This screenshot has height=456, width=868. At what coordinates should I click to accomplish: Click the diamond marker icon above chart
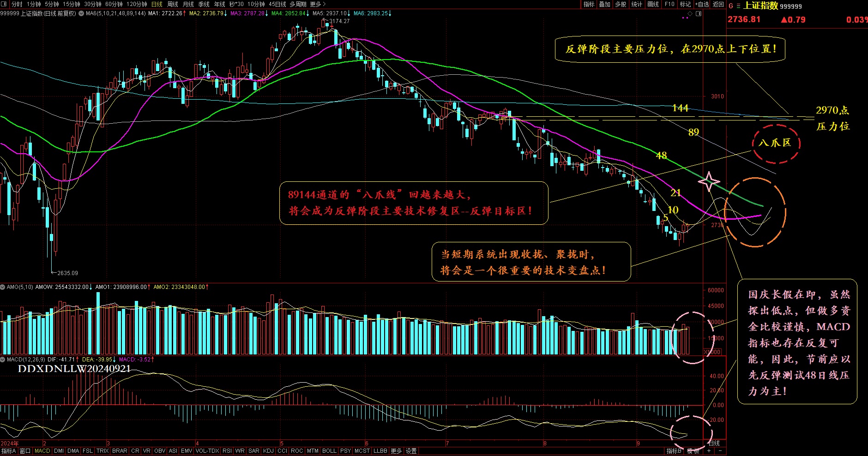point(690,13)
